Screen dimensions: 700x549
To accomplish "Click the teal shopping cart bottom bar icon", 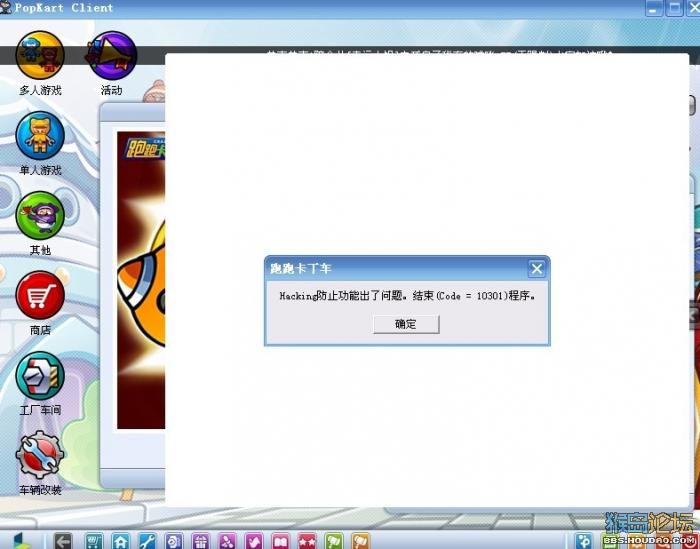I will [94, 541].
